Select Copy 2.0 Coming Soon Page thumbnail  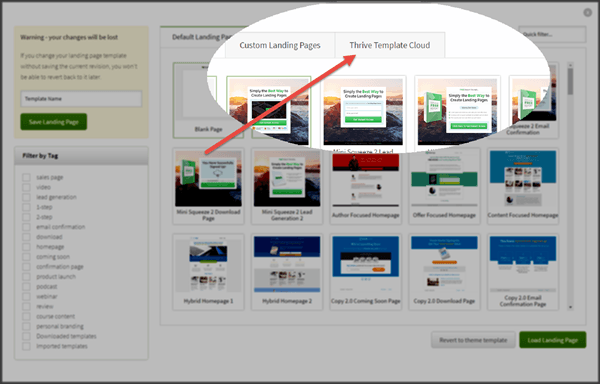(x=365, y=272)
